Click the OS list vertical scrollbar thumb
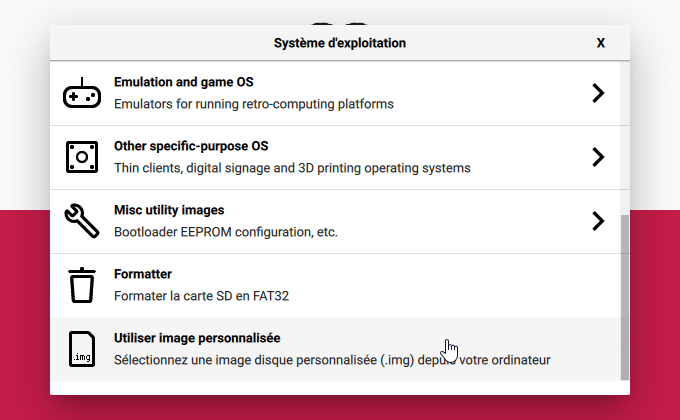Screen dimensions: 680x420 pyautogui.click(x=624, y=297)
